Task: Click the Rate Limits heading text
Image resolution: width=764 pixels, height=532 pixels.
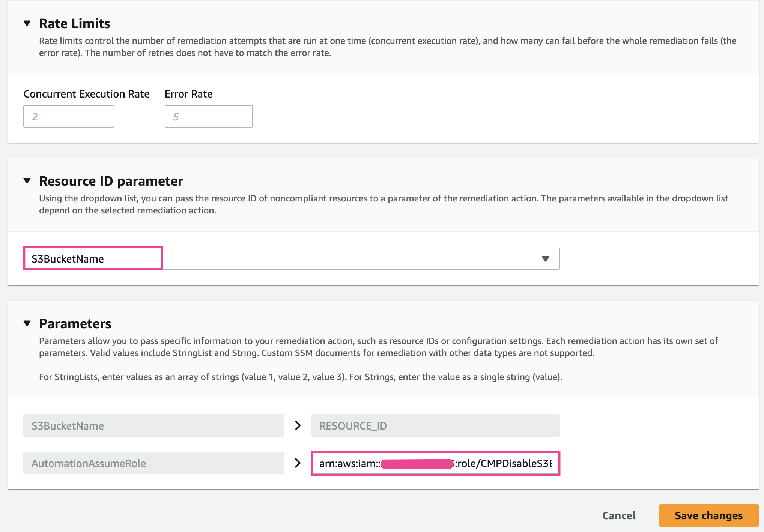Action: coord(74,23)
